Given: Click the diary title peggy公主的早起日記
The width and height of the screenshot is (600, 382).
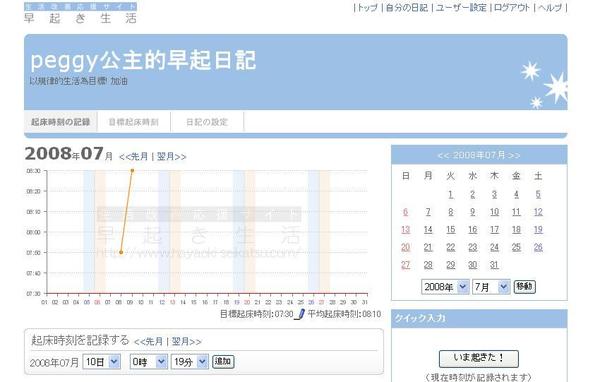Looking at the screenshot, I should click(143, 60).
